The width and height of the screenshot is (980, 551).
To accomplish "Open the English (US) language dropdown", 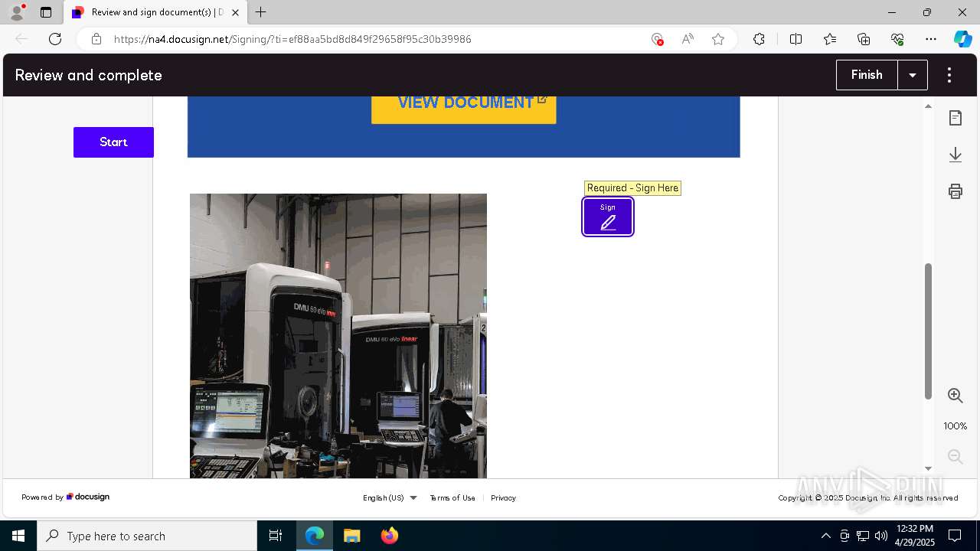I will click(390, 497).
